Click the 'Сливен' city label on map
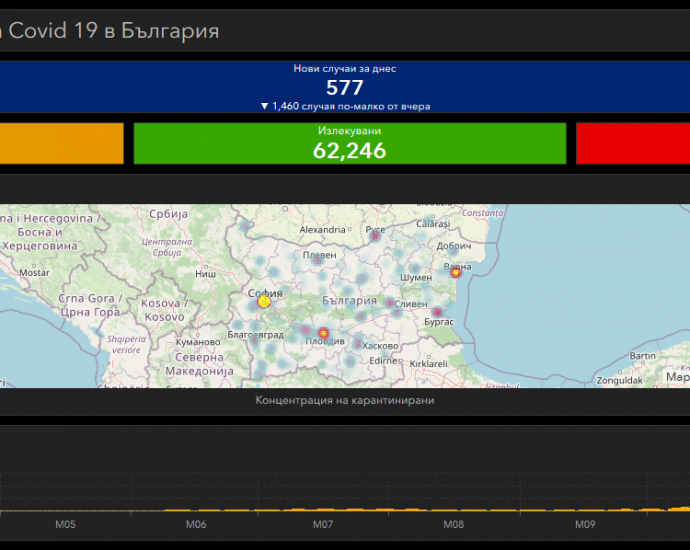Viewport: 690px width, 550px height. pos(411,304)
